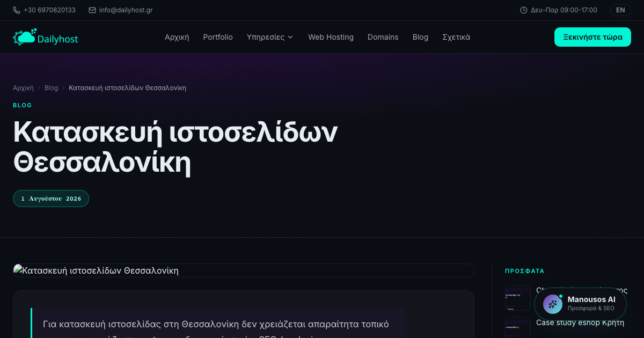
Task: Click Αρχική in the breadcrumb
Action: pos(23,87)
